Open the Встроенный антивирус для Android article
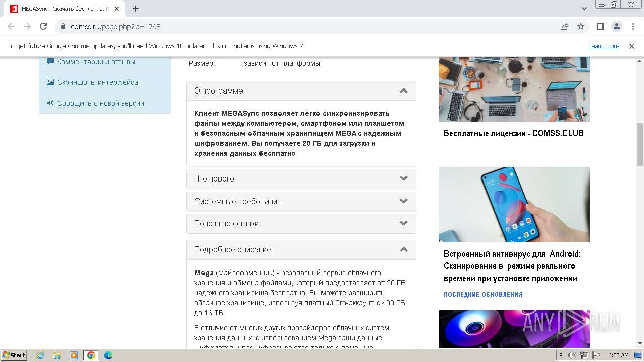Viewport: 644px width, 362px height. (512, 266)
